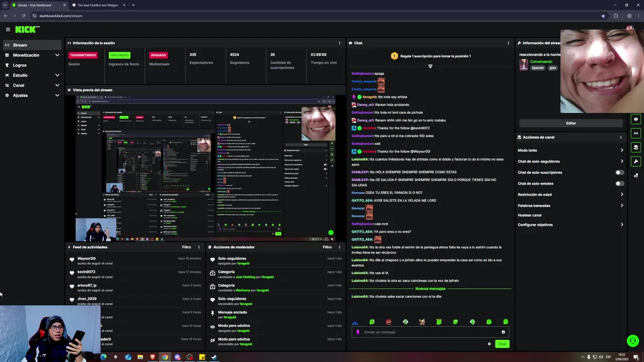The image size is (644, 362).
Task: Open the green headset support bubble
Action: pos(633,340)
